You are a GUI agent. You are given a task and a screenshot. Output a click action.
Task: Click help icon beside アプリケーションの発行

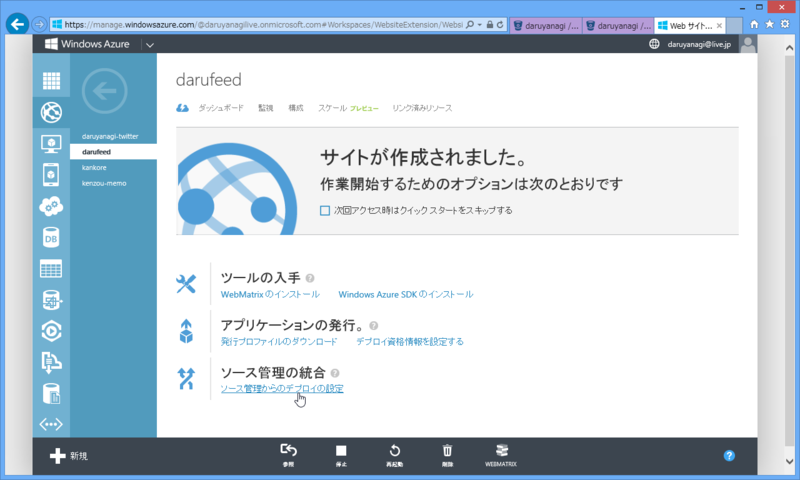[373, 326]
